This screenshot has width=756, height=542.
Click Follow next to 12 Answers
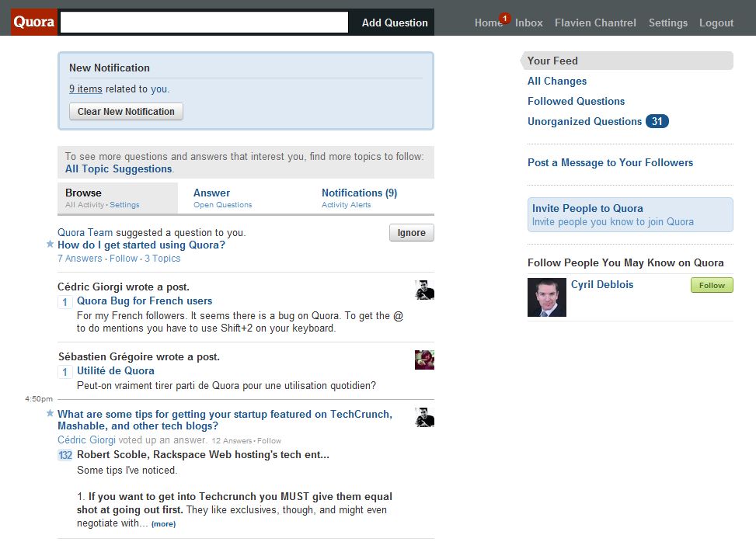point(269,441)
